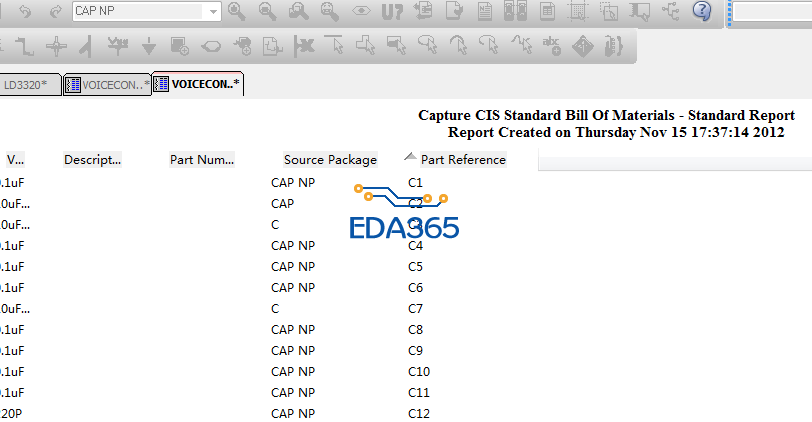Select the Place Bus Entry tool
812x422 pixels.
[86, 47]
